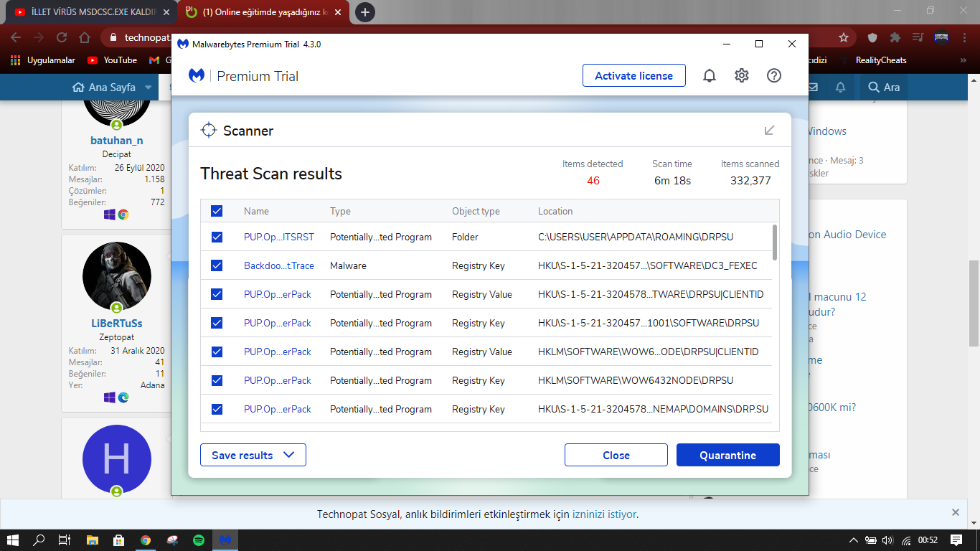Open the Chrome three-dot menu
This screenshot has width=980, height=551.
[964, 37]
